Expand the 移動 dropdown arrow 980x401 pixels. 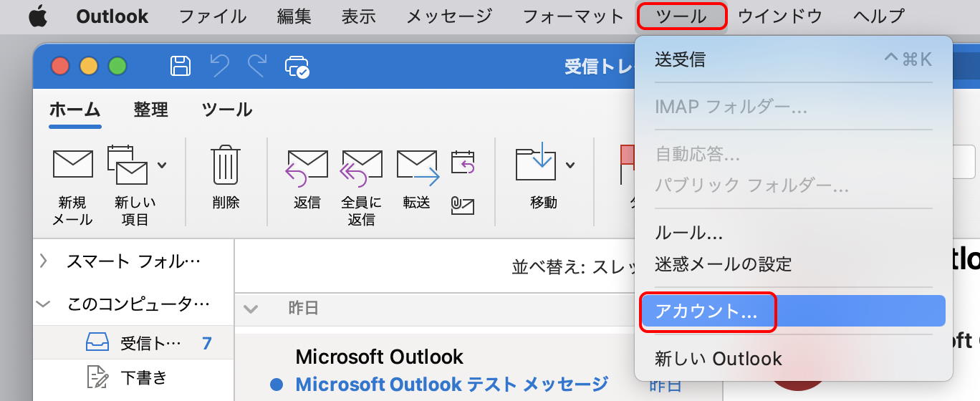[570, 165]
